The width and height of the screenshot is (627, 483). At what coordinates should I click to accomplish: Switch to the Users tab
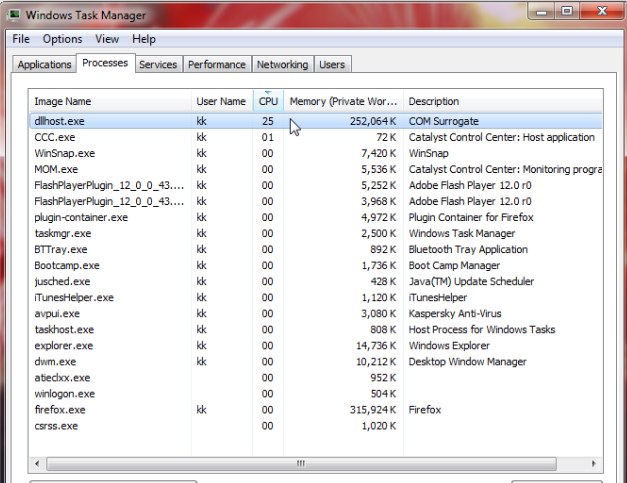[x=332, y=65]
